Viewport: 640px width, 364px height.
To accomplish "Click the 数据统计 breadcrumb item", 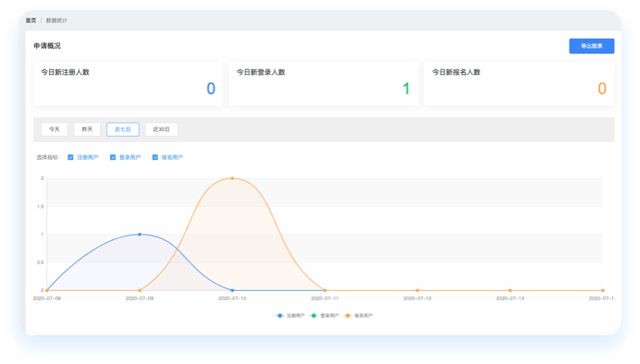I will pyautogui.click(x=56, y=20).
